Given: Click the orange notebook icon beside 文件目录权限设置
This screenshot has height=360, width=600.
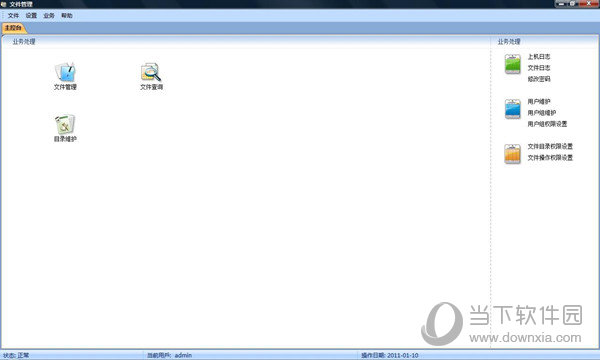Looking at the screenshot, I should [512, 153].
